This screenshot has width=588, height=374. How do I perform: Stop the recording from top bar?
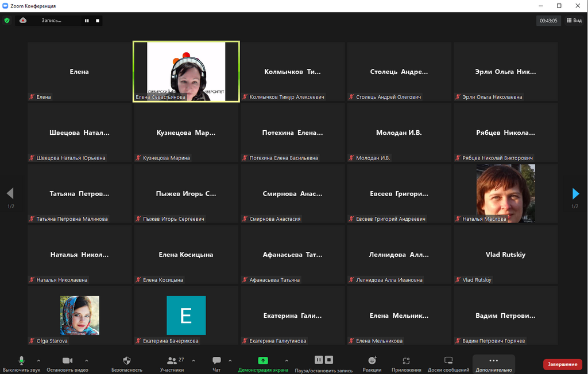coord(98,21)
